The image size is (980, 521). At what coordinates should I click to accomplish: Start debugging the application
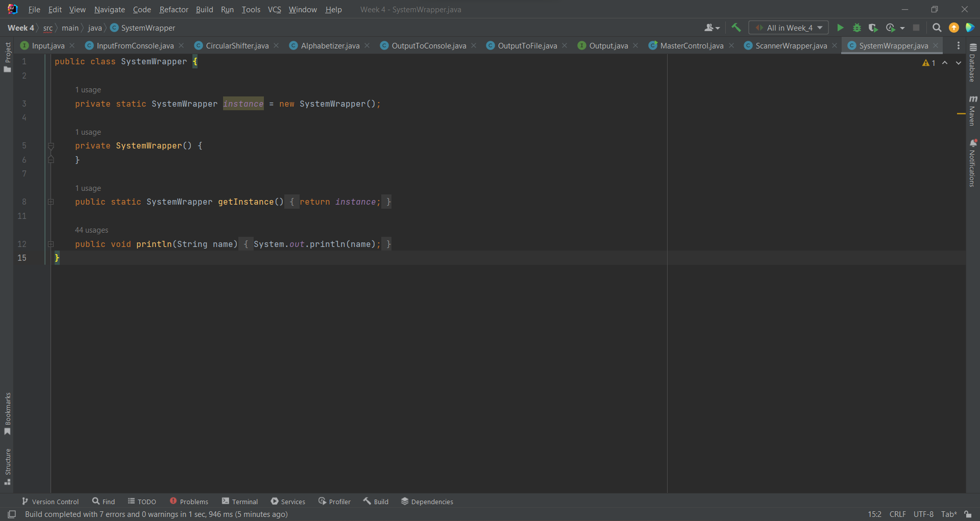click(857, 28)
